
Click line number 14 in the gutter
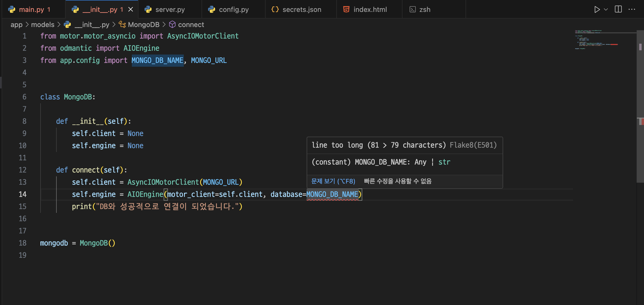pos(23,194)
